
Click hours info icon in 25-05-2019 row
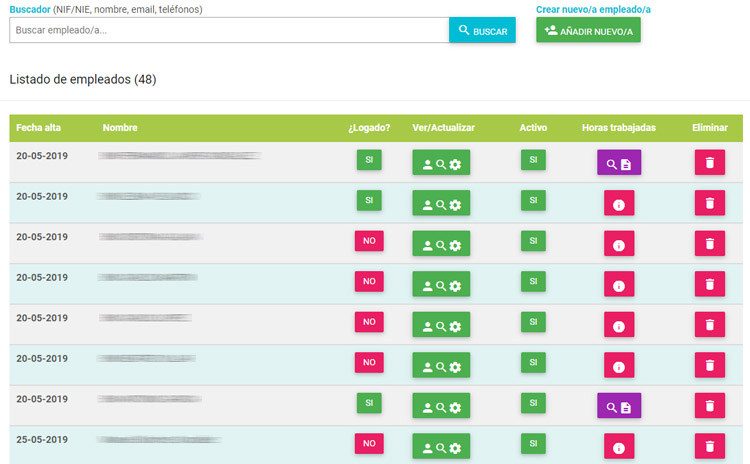click(619, 447)
